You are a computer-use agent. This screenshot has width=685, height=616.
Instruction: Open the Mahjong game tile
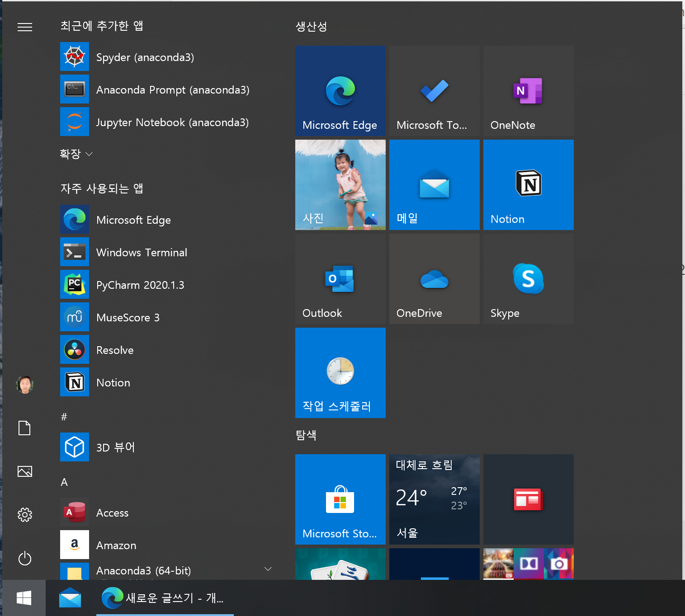tap(340, 564)
